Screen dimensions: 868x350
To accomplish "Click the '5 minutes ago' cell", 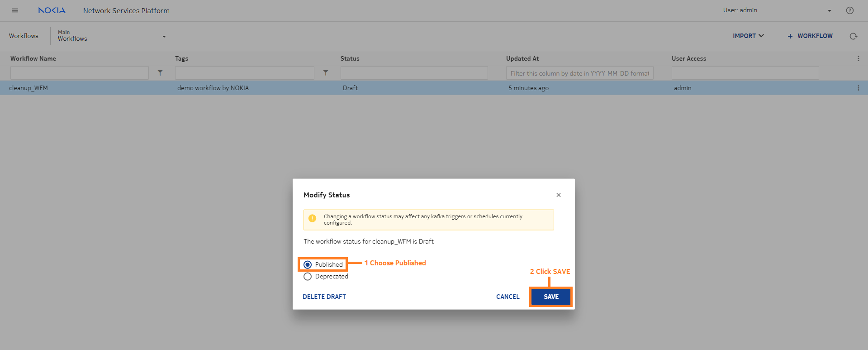I will 528,88.
